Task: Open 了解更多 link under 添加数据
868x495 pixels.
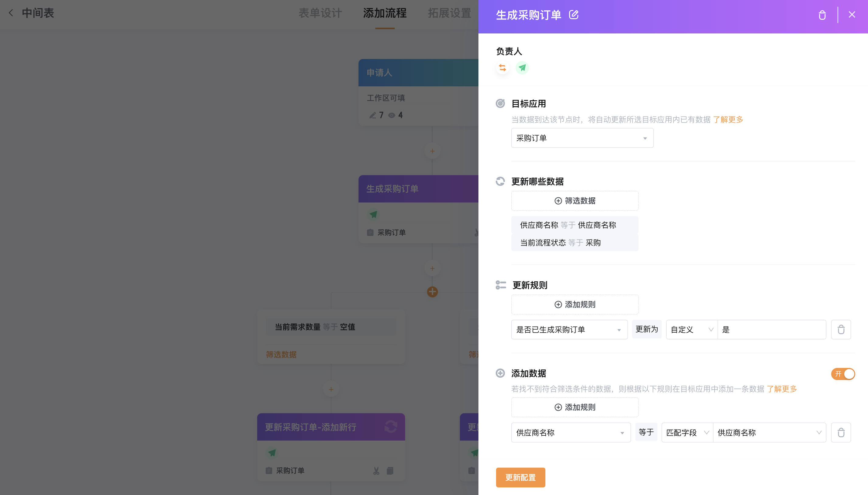Action: (782, 389)
